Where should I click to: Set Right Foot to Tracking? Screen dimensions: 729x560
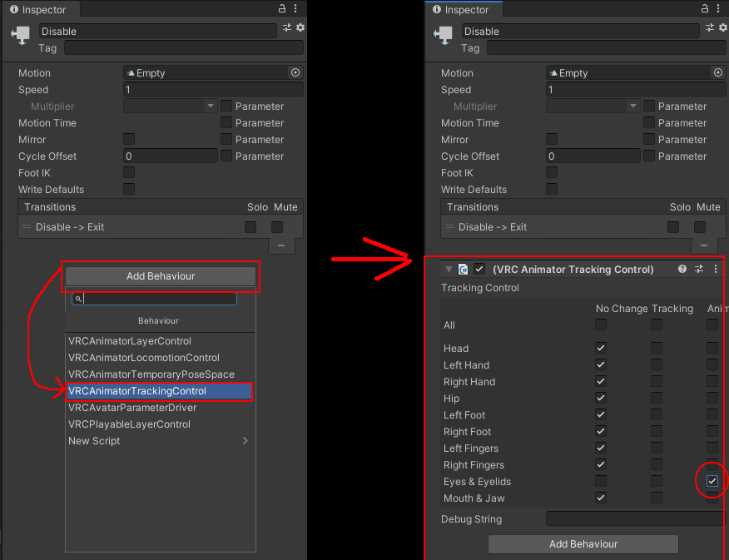click(657, 431)
